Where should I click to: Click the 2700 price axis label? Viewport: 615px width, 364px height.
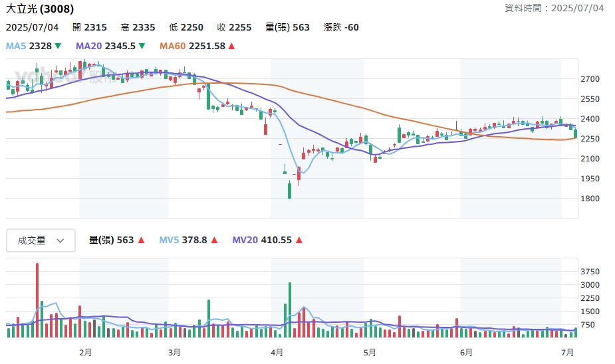[590, 79]
